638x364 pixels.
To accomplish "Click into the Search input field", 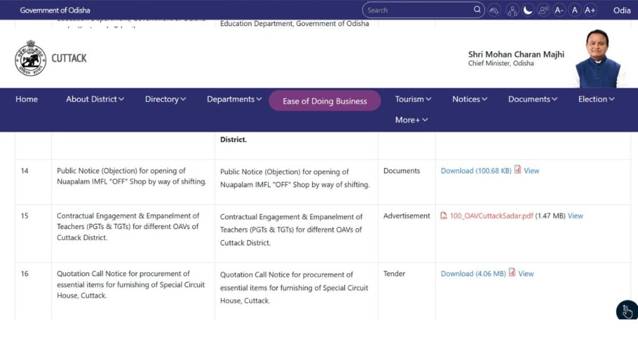I will pos(417,10).
